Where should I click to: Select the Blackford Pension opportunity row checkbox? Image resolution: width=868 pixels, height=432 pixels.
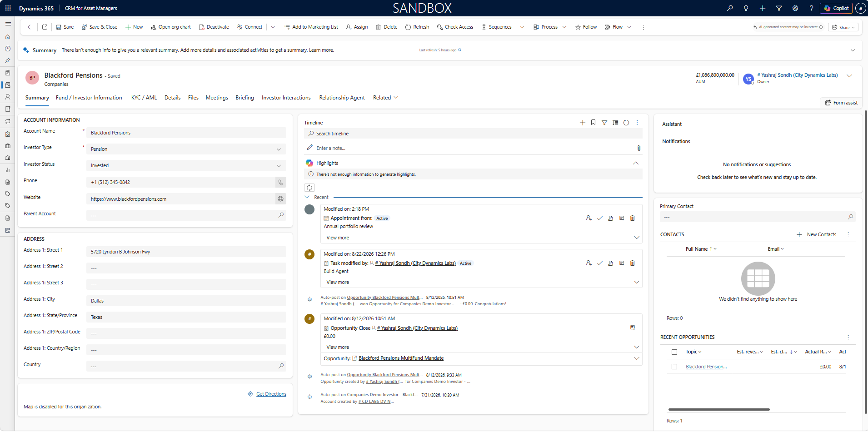674,367
